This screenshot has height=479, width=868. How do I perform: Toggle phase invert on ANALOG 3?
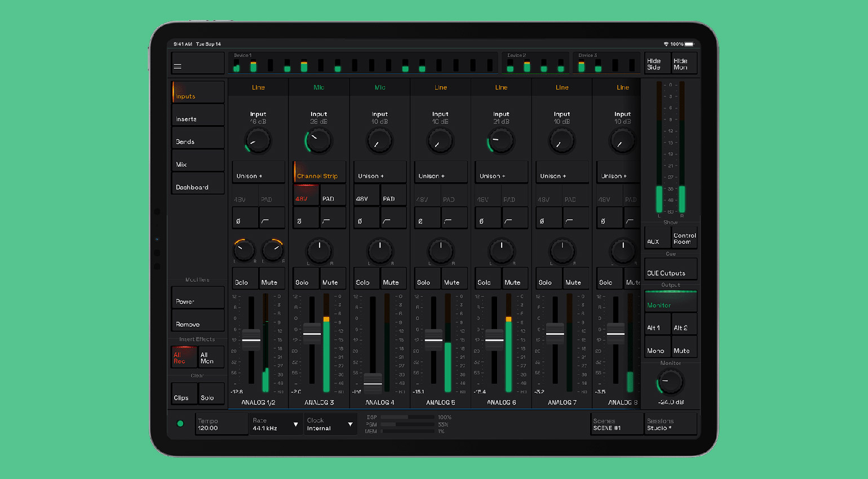tap(305, 219)
